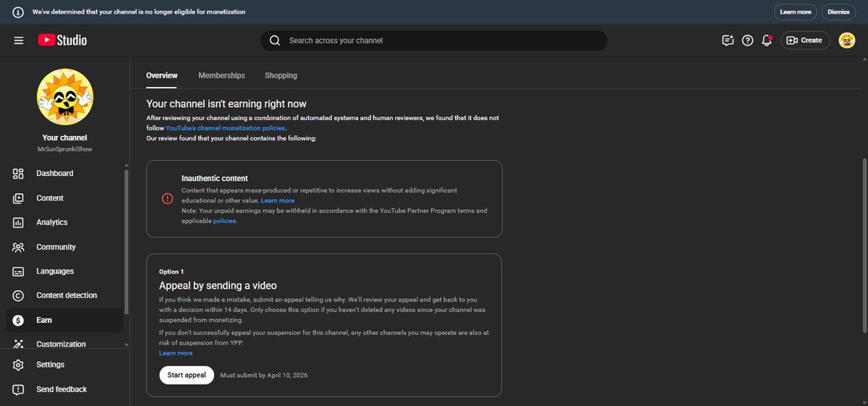Click the Your channel label
The image size is (868, 406).
click(x=64, y=138)
